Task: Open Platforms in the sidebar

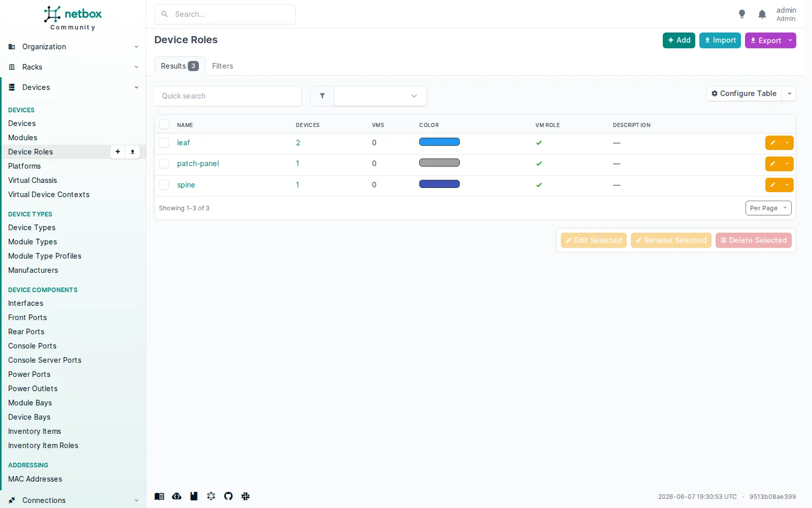Action: (24, 166)
